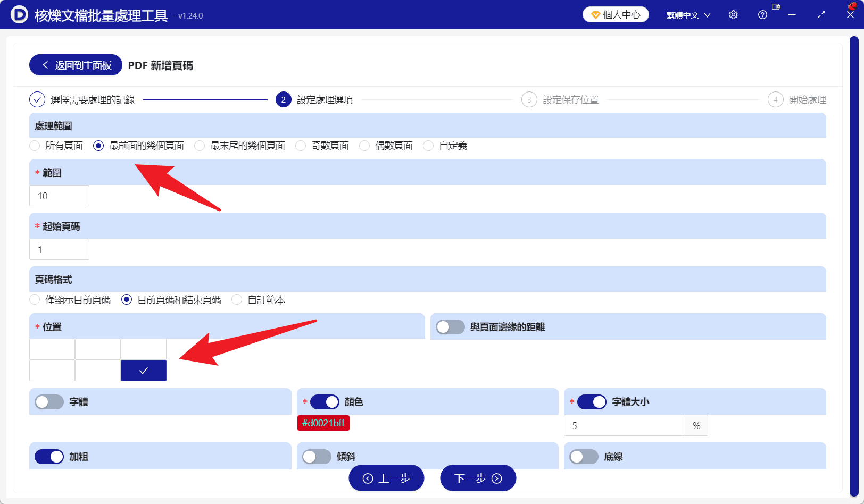
Task: Click the diamond icon in 個人中心
Action: click(596, 15)
